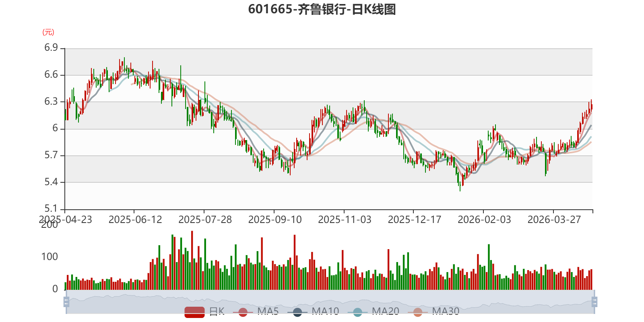Click the (元) unit label
The height and width of the screenshot is (322, 644).
point(48,32)
